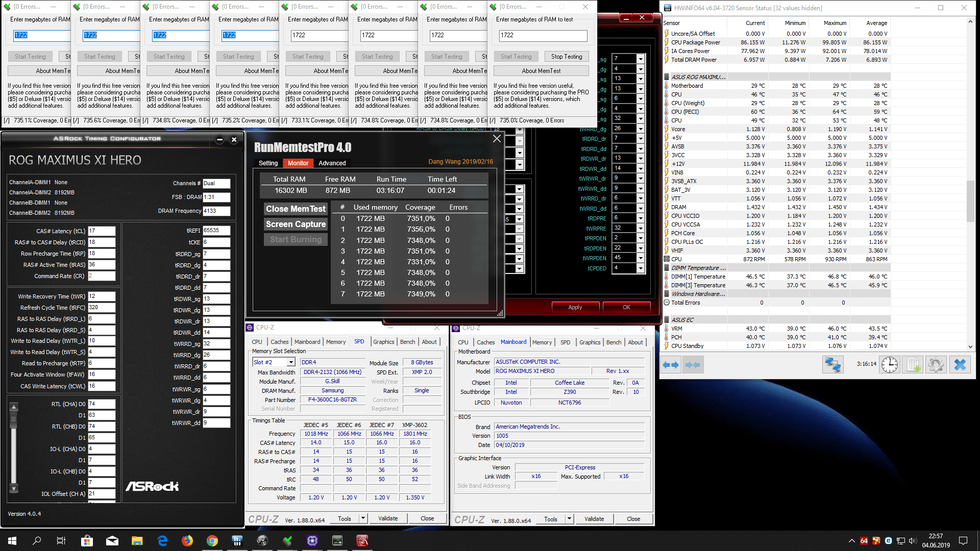Select Caches tab in CPU-Z Mainboard window
Image resolution: width=980 pixels, height=551 pixels.
click(x=485, y=342)
